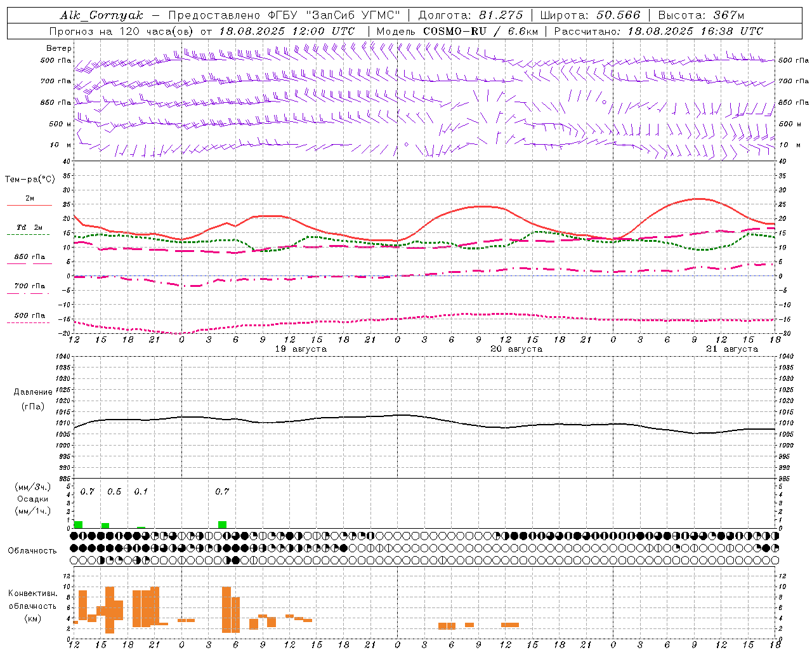The image size is (812, 650).
Task: Click the (гПа) unit under Давление
Action: click(32, 406)
